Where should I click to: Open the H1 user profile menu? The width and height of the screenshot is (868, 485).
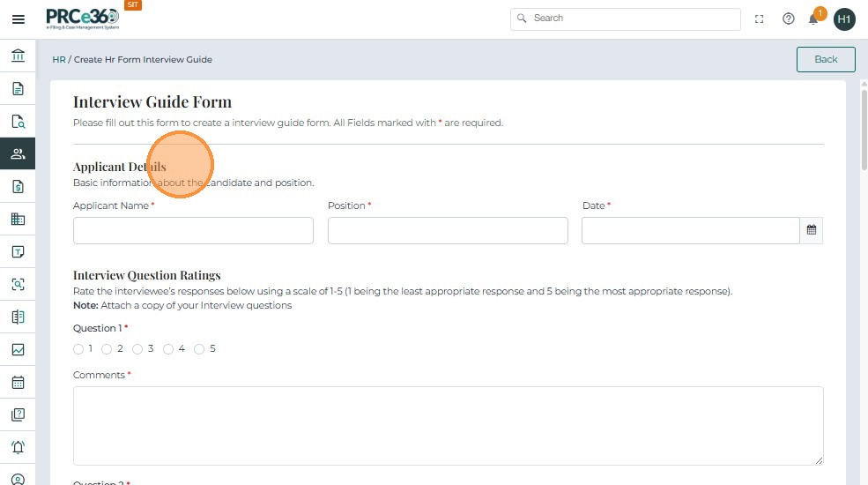coord(844,19)
